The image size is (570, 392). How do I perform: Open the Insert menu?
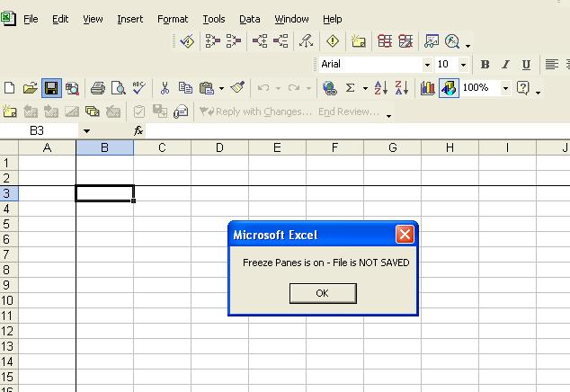pyautogui.click(x=129, y=19)
